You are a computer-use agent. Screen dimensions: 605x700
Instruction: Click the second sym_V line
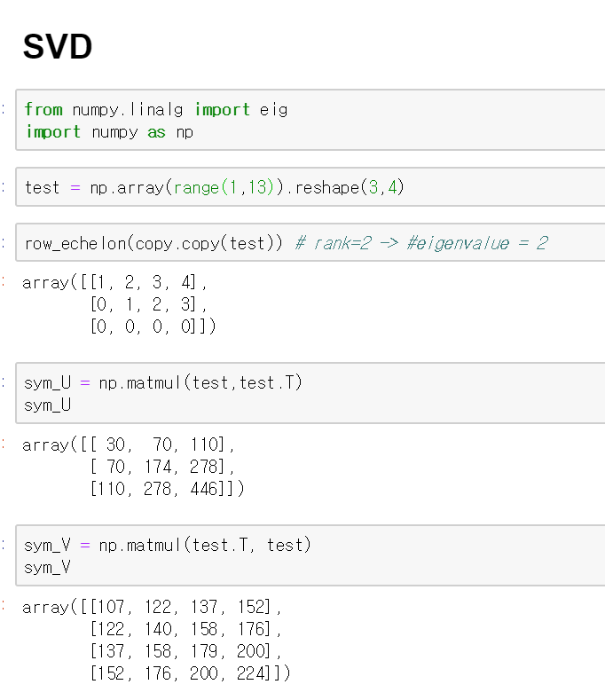47,568
